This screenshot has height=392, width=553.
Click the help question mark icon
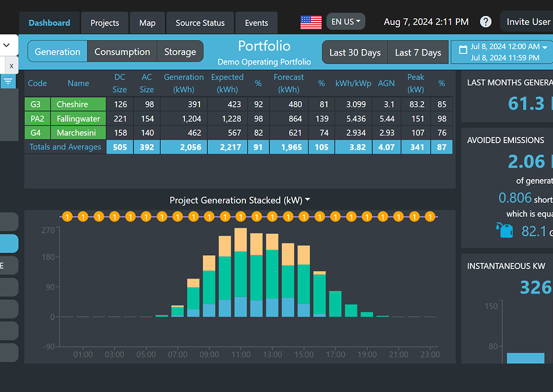[x=486, y=22]
